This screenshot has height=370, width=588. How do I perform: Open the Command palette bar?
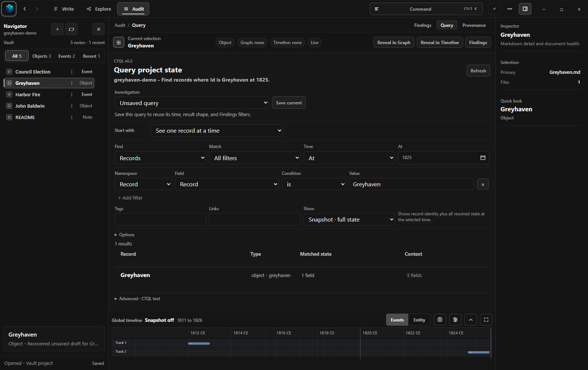(x=426, y=9)
